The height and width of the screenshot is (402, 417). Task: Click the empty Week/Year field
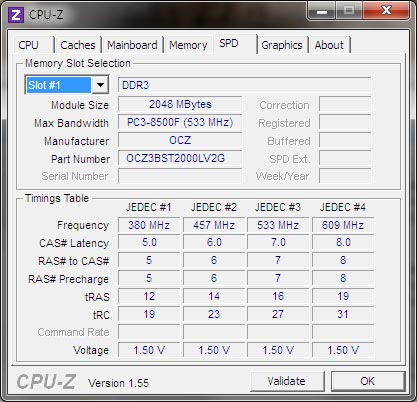[345, 176]
